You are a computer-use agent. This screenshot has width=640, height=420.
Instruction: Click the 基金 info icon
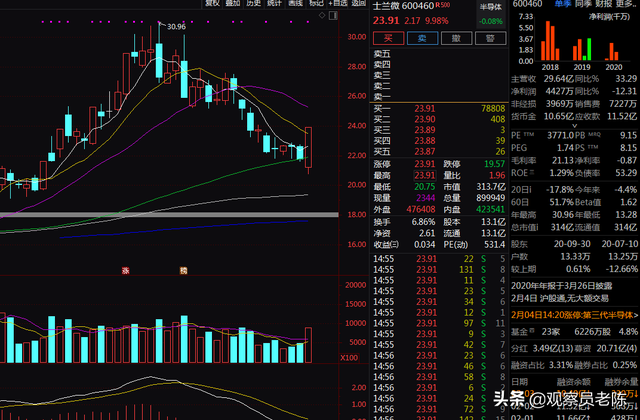[531, 330]
